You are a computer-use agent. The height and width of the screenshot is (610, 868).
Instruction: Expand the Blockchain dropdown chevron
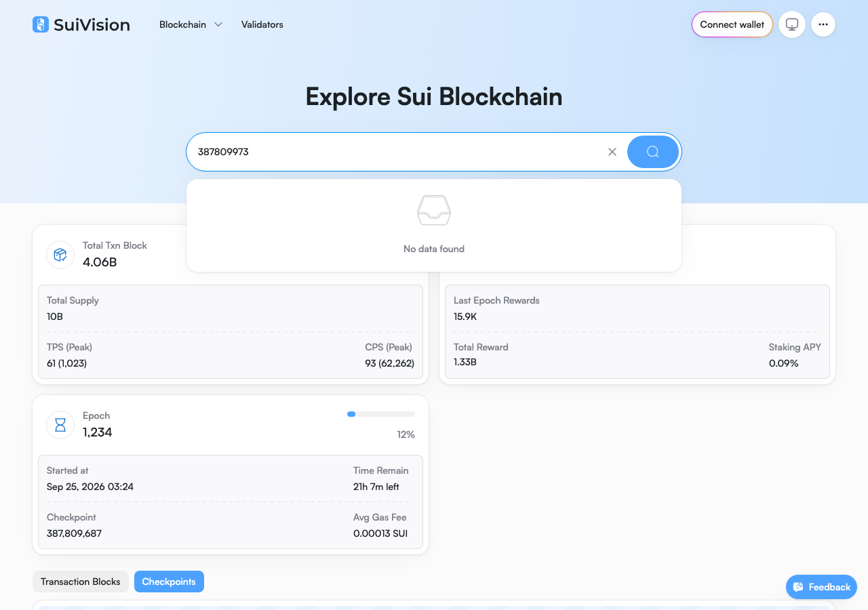pos(218,24)
